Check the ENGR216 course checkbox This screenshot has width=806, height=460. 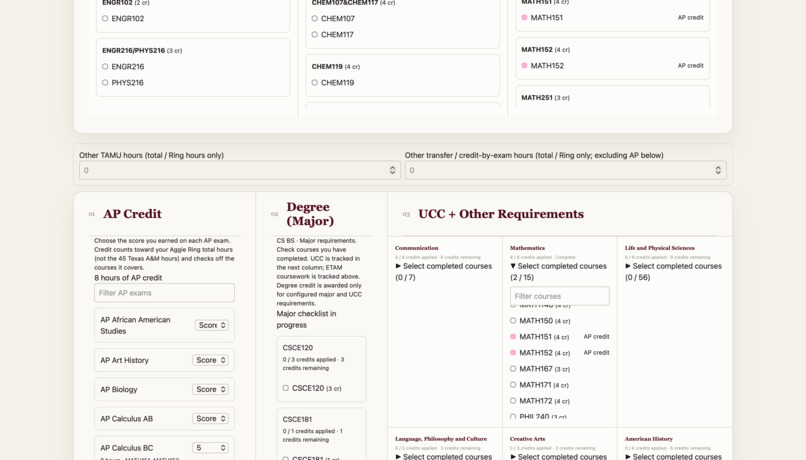click(x=105, y=66)
